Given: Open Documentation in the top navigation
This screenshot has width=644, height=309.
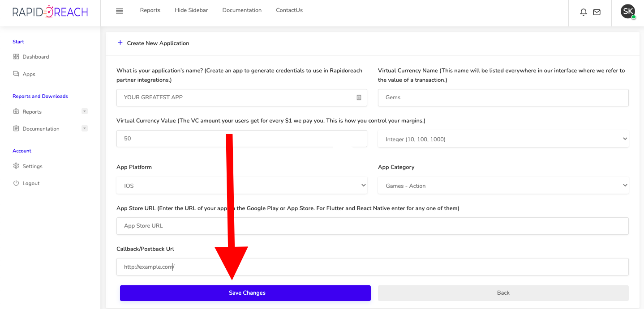Looking at the screenshot, I should tap(242, 10).
